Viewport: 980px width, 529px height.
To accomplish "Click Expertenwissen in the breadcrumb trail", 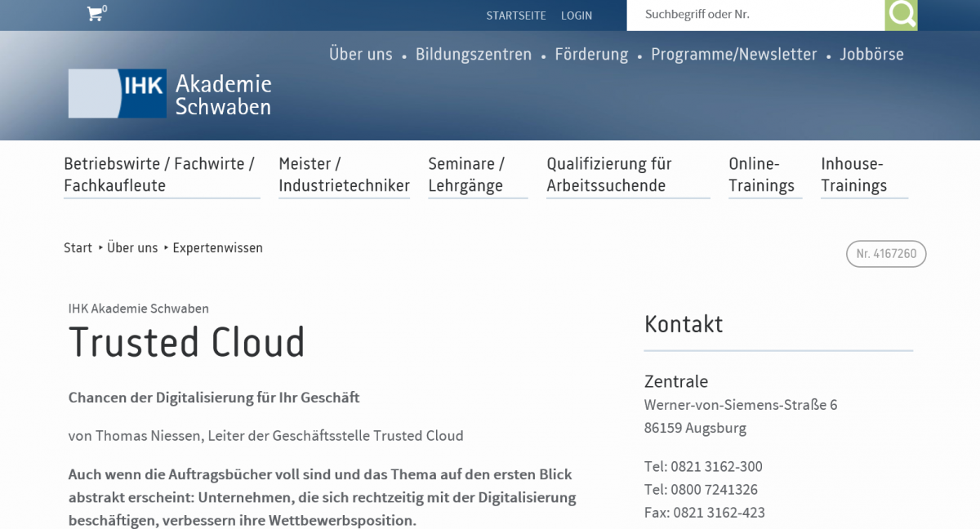I will (217, 247).
